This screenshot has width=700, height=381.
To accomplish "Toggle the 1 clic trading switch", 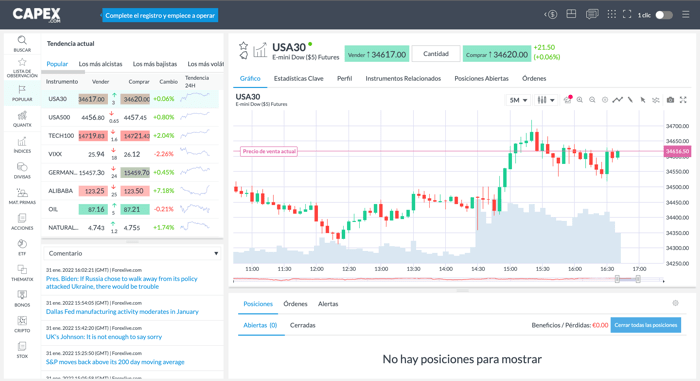I will [x=663, y=15].
